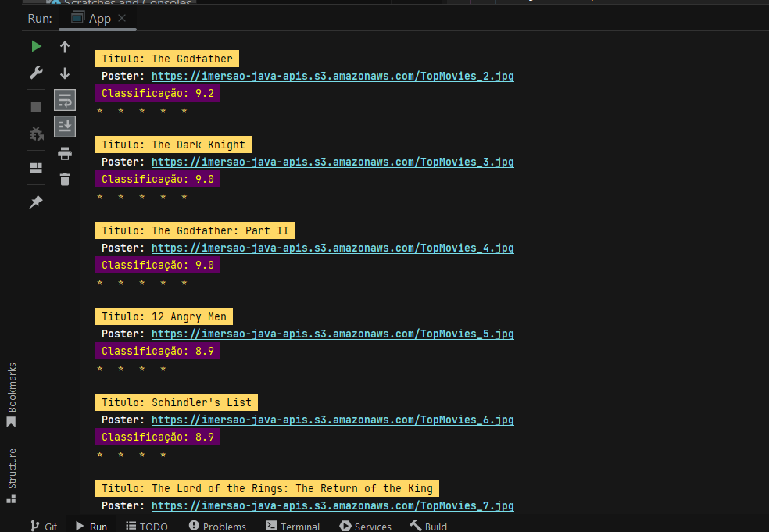Open the TopMovies_3.jpg poster link
Screen dimensions: 769x532
pos(332,162)
